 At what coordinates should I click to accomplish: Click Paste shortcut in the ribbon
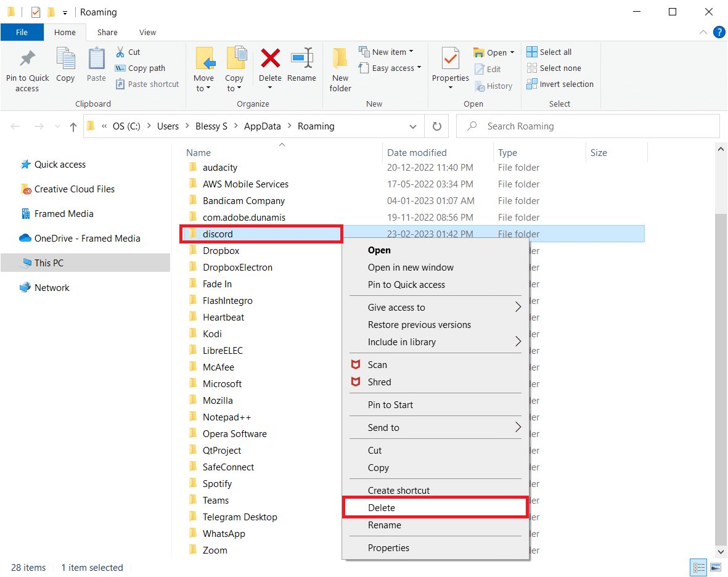tap(147, 84)
